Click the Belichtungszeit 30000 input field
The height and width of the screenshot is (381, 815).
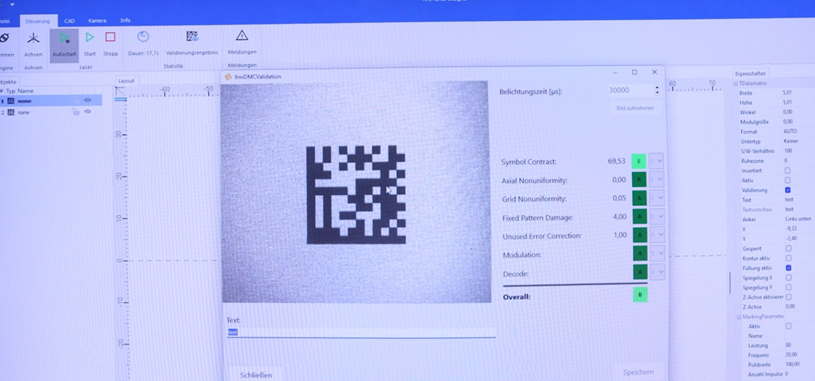click(630, 90)
